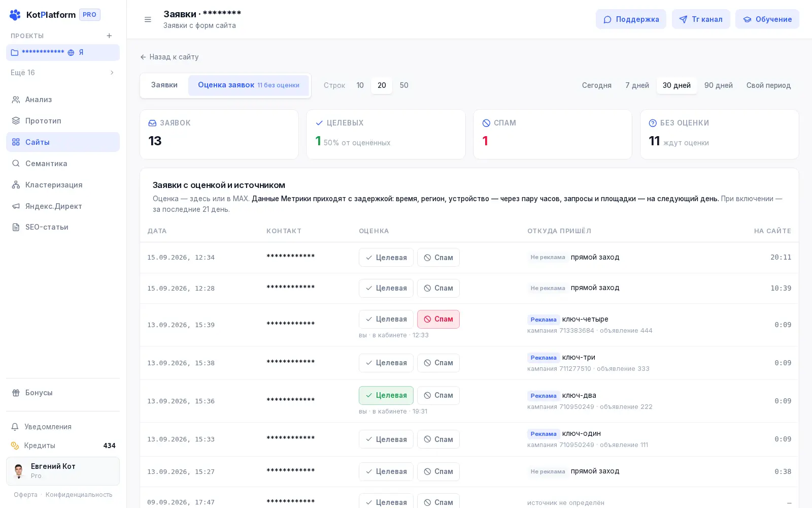Viewport: 812px width, 508px height.
Task: Click the question icon in Без оценки card
Action: point(653,123)
